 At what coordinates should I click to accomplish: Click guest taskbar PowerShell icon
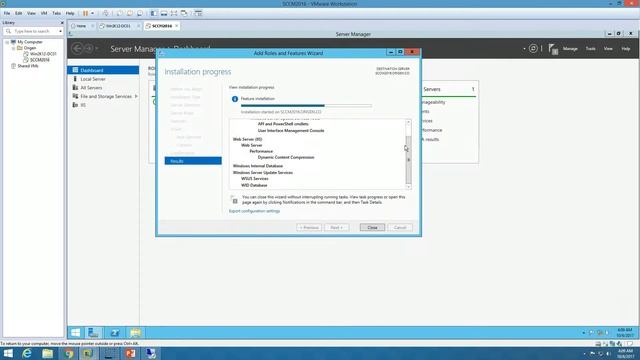point(115,333)
